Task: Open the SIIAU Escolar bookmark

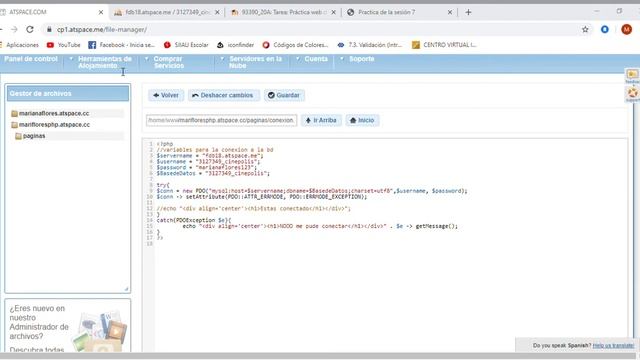Action: [x=186, y=45]
